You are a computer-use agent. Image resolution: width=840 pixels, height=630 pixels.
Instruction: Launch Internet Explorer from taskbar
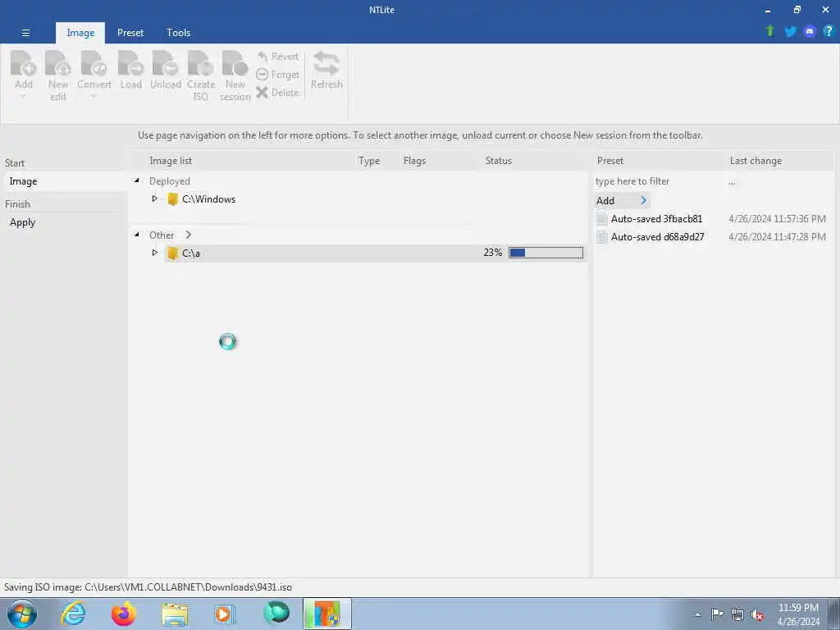[73, 614]
